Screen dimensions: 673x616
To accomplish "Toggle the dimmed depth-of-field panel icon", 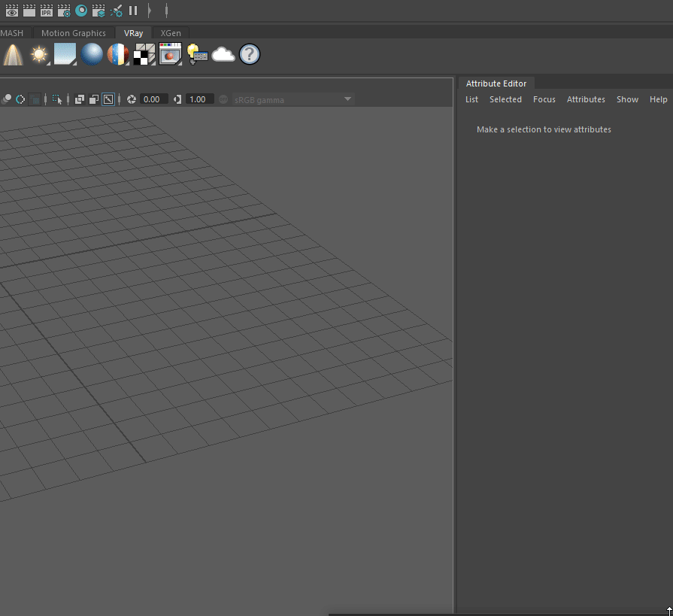I will coord(35,99).
